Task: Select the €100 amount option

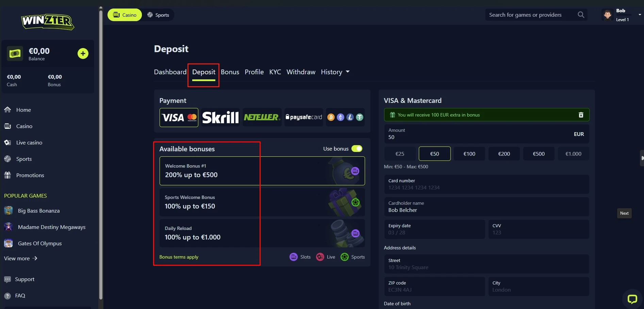Action: click(x=469, y=154)
